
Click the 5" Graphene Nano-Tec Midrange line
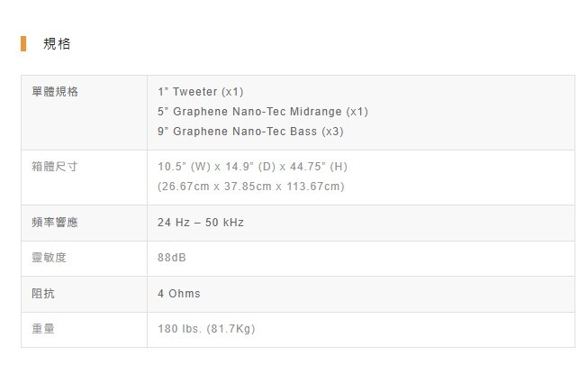coord(262,112)
